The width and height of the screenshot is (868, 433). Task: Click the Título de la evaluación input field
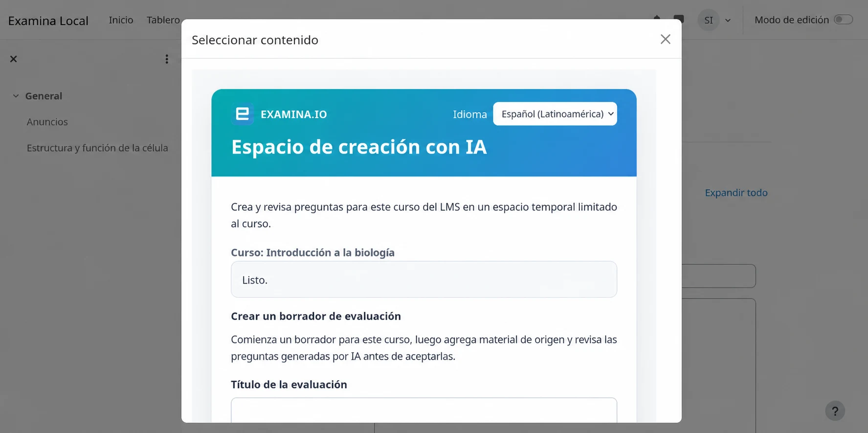[424, 411]
